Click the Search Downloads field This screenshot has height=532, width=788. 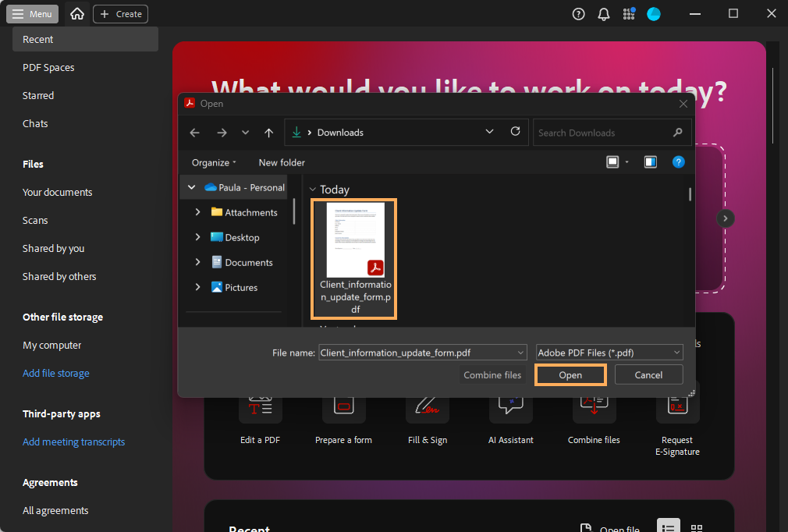(601, 133)
